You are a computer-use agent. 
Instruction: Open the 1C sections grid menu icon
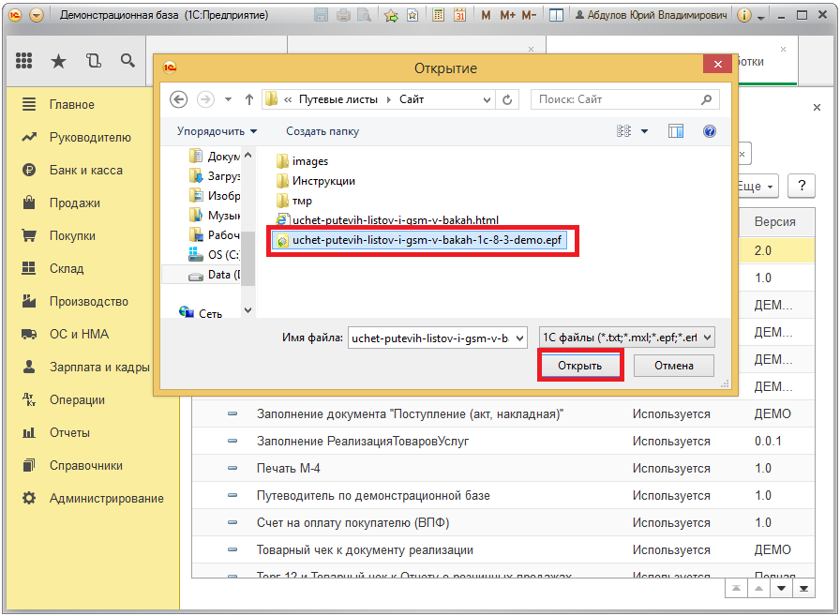click(24, 61)
